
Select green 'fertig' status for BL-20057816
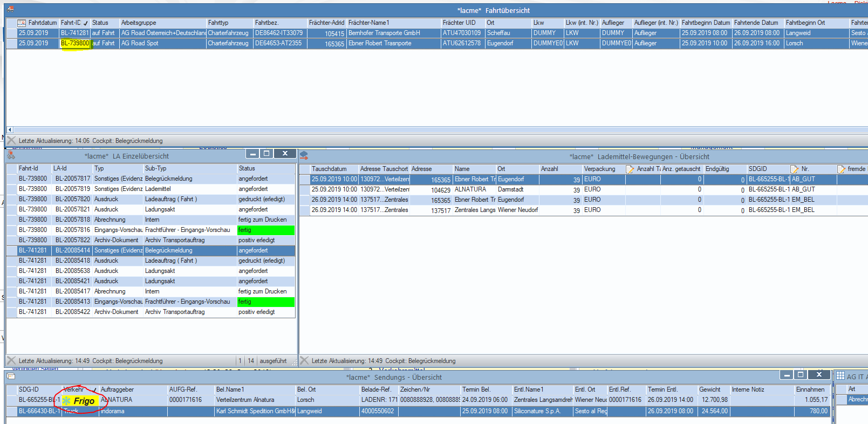point(266,230)
